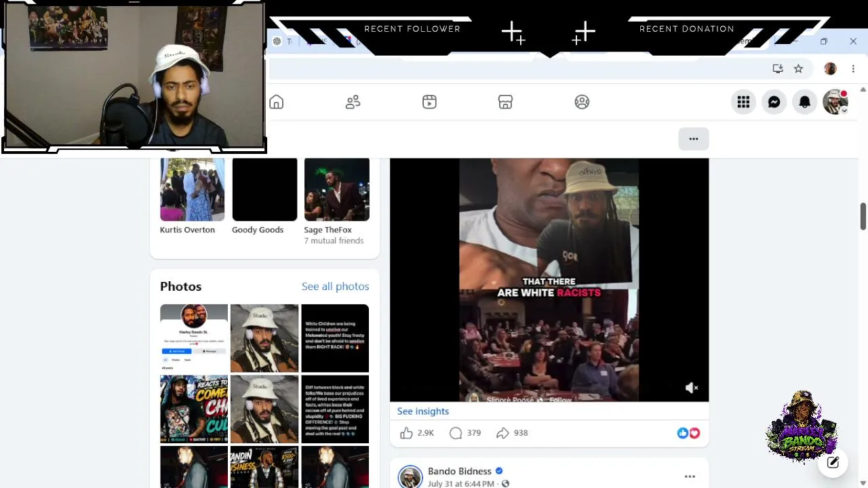This screenshot has width=868, height=488.
Task: Share the video post with the arrow icon
Action: 502,433
